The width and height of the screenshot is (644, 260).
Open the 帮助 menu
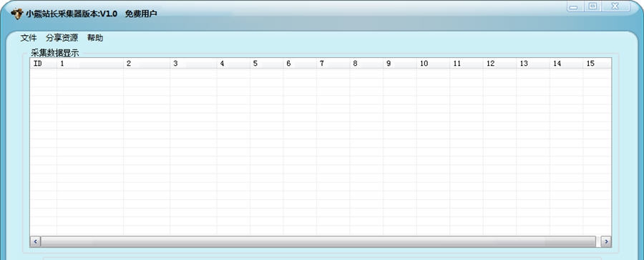pyautogui.click(x=95, y=38)
